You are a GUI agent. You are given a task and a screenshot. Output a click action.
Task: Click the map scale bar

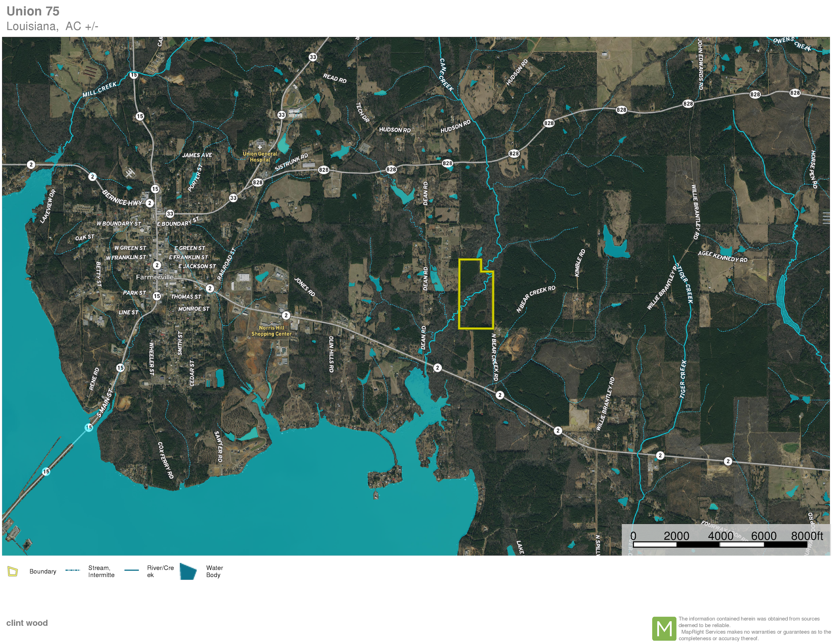720,544
